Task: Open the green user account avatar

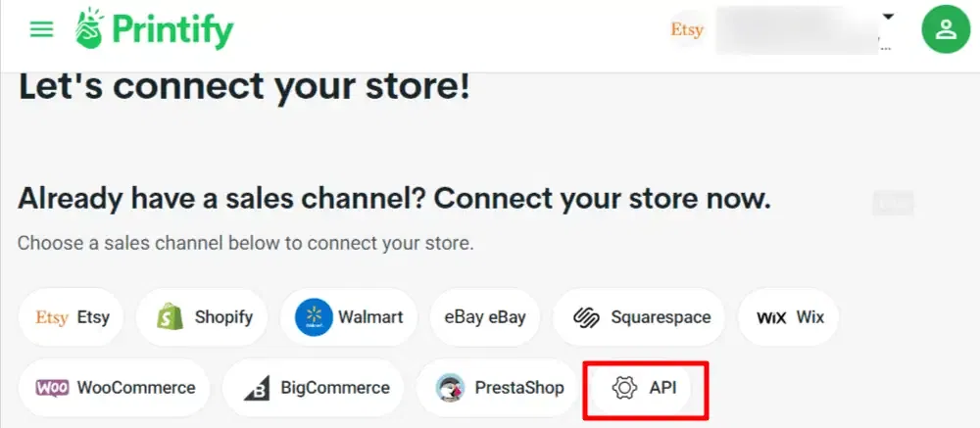Action: pos(946,30)
